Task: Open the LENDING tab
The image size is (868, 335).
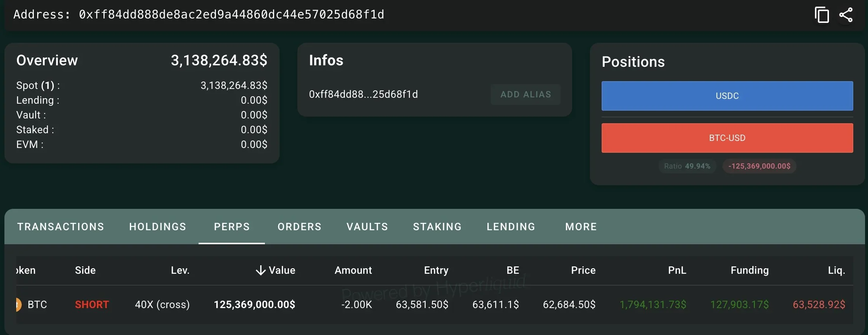Action: click(x=511, y=227)
